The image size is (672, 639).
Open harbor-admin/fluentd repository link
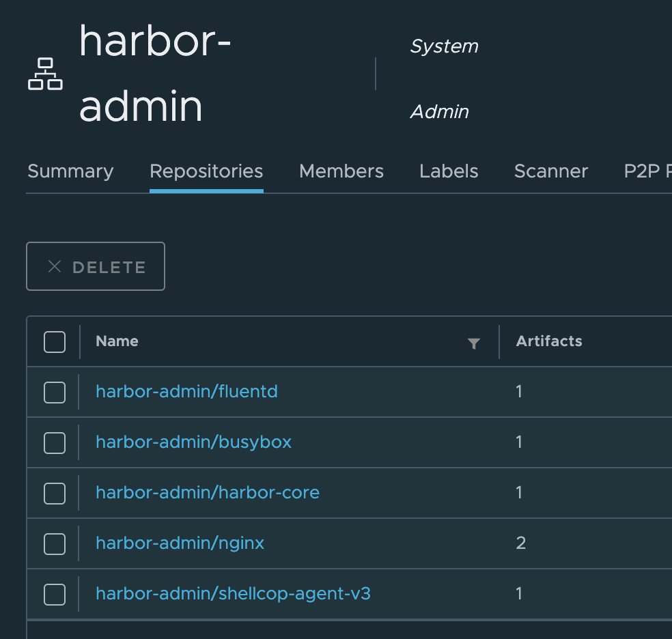coord(186,391)
